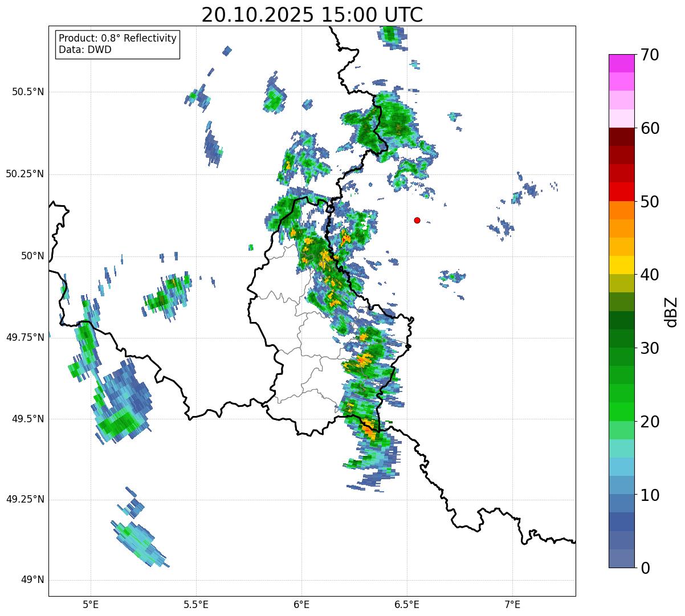Image resolution: width=685 pixels, height=616 pixels.
Task: Click the 49.5°N latitude label
Action: tap(28, 419)
